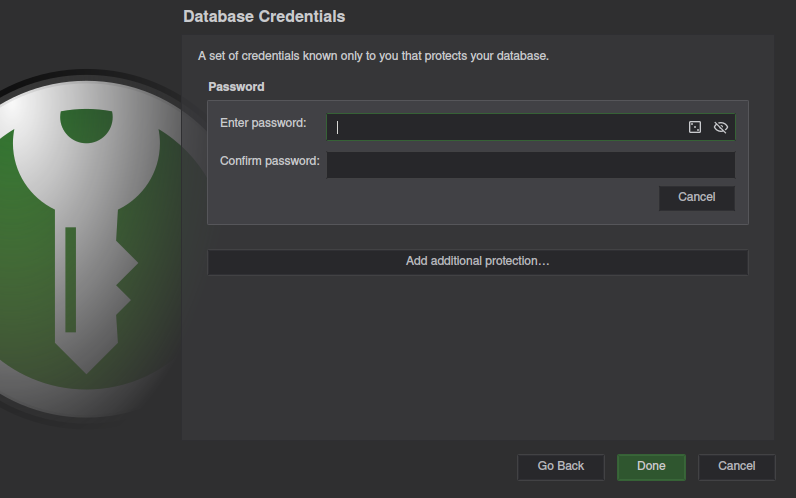This screenshot has height=498, width=796.
Task: Expand Add additional protection options
Action: click(x=477, y=262)
